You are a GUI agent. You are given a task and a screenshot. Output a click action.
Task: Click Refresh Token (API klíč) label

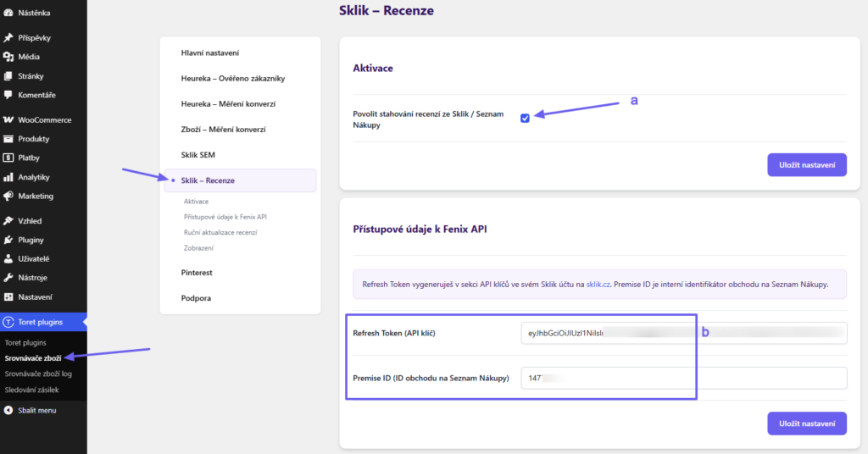(393, 333)
